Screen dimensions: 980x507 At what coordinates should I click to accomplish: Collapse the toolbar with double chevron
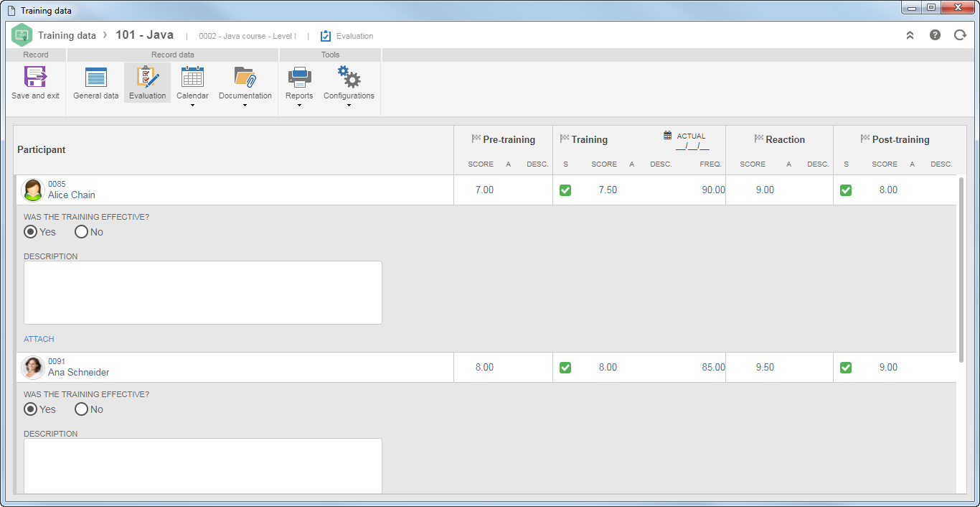pyautogui.click(x=910, y=34)
